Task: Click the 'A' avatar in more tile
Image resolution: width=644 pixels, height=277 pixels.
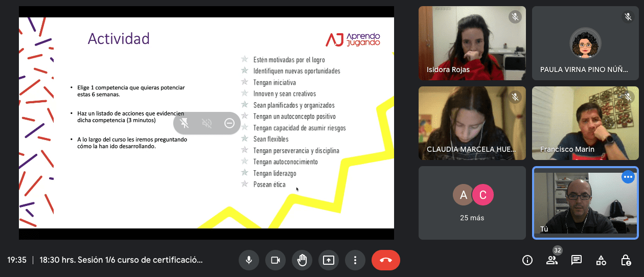Action: 464,195
